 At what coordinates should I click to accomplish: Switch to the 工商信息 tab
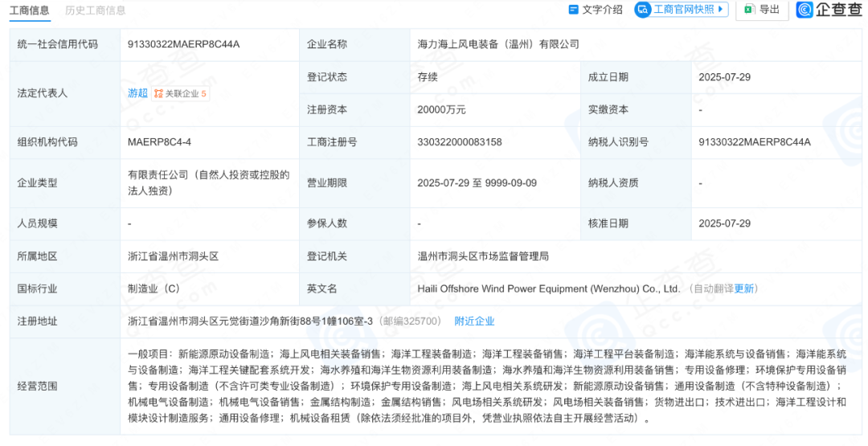[30, 10]
